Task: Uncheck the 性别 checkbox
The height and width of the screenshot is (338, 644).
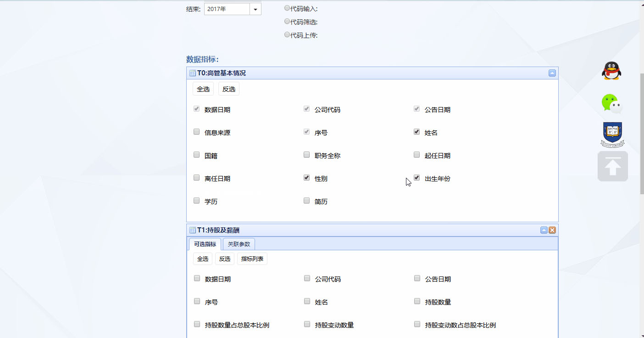Action: pyautogui.click(x=307, y=178)
